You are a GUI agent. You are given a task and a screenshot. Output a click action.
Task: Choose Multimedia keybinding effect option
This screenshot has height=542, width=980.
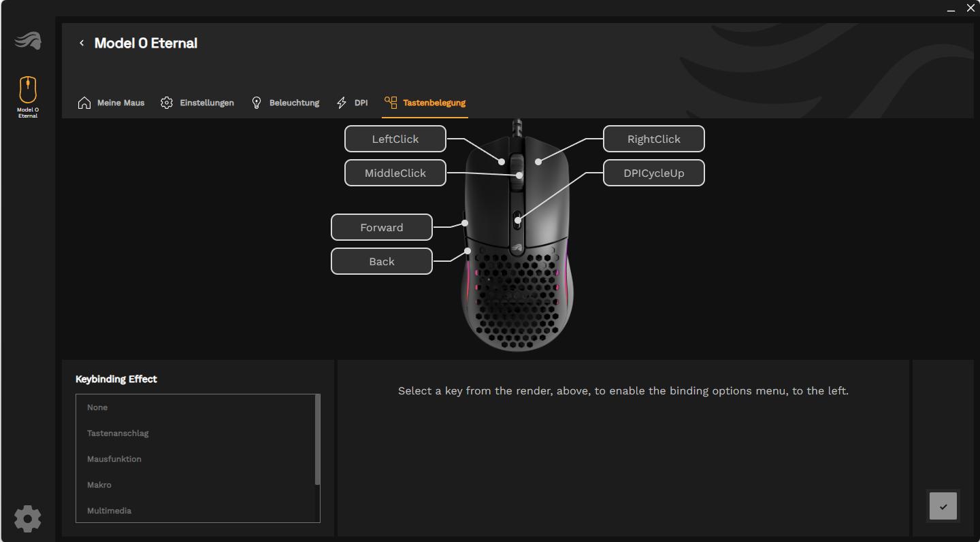click(x=109, y=511)
